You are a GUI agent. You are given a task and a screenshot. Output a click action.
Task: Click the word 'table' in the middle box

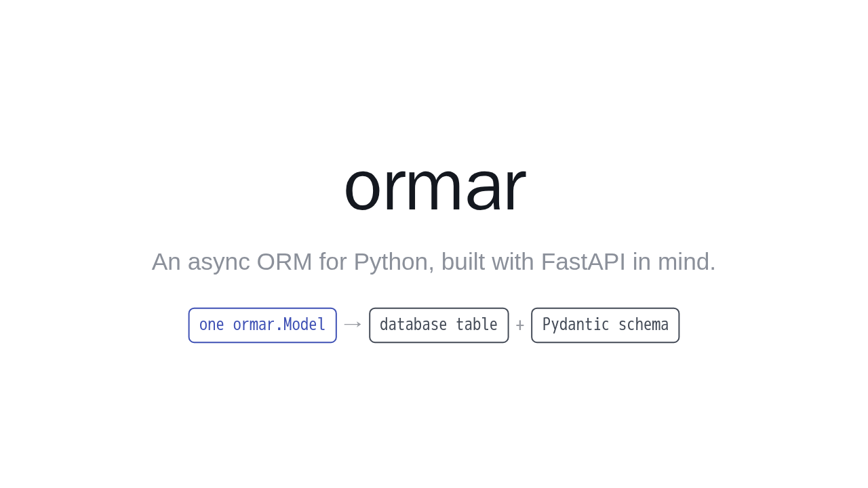477,325
